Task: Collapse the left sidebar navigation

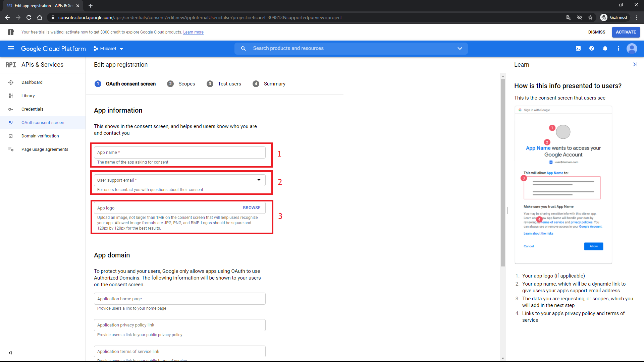Action: 10,353
